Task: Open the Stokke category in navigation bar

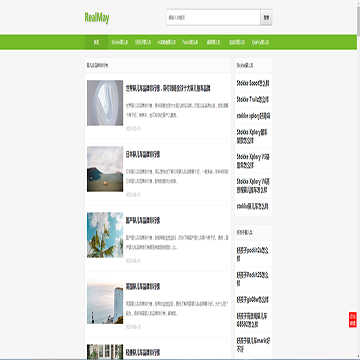Action: tap(119, 42)
